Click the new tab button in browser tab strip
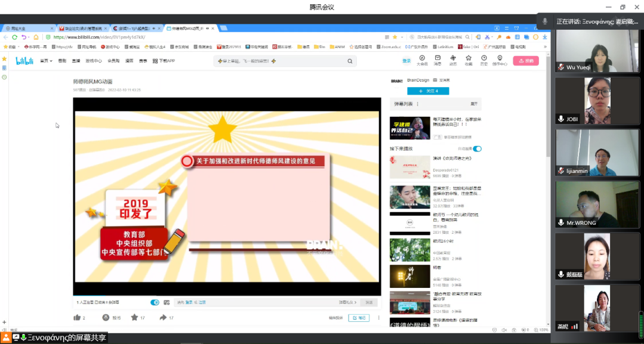644x344 pixels. (223, 29)
